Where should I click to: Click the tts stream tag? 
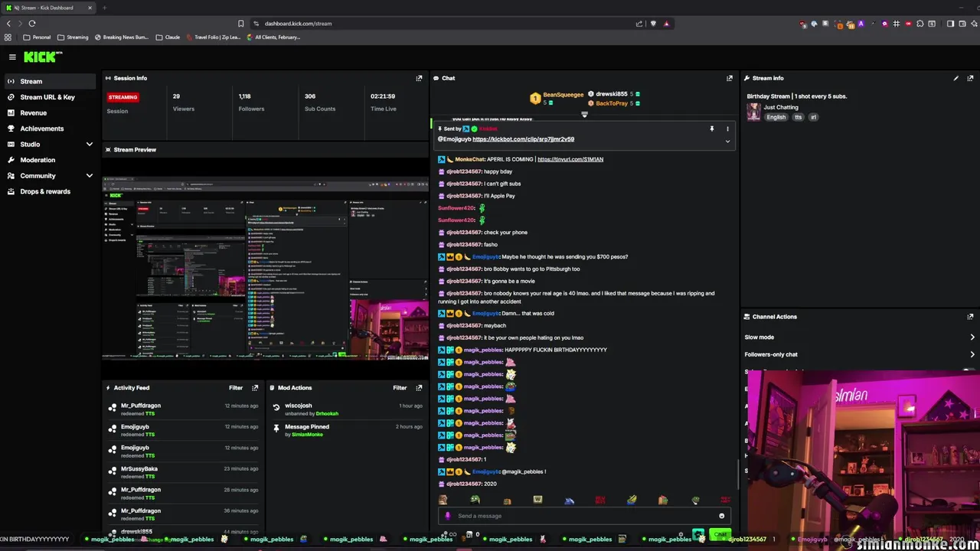pyautogui.click(x=798, y=117)
